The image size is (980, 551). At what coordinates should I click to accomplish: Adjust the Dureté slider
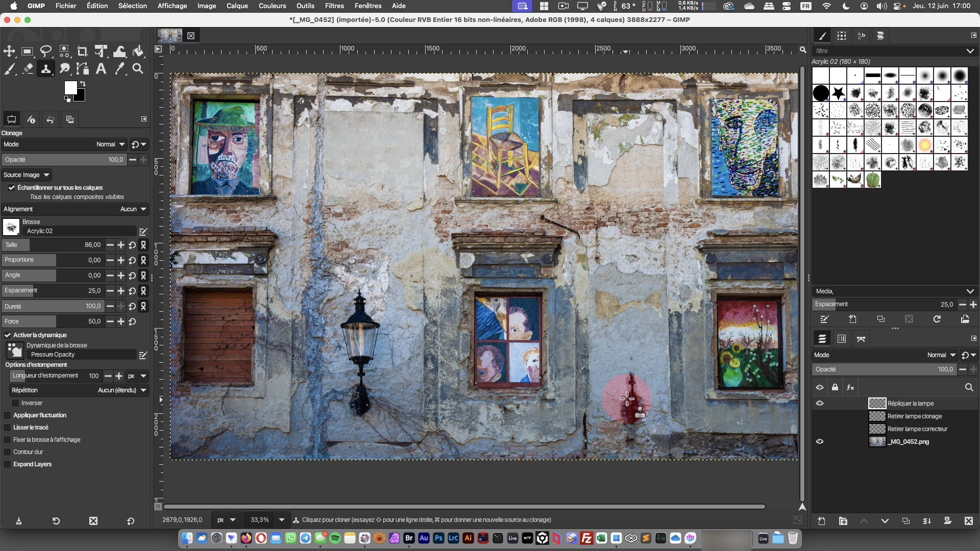53,306
